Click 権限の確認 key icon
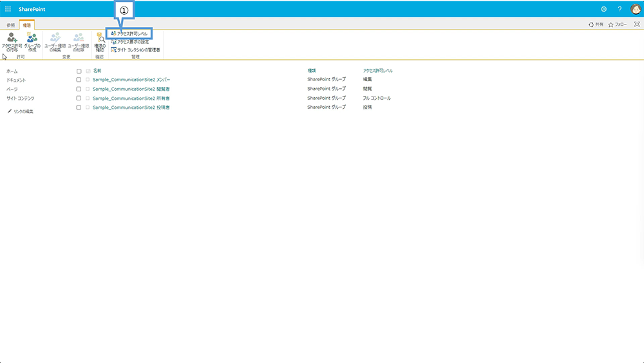 click(x=100, y=42)
